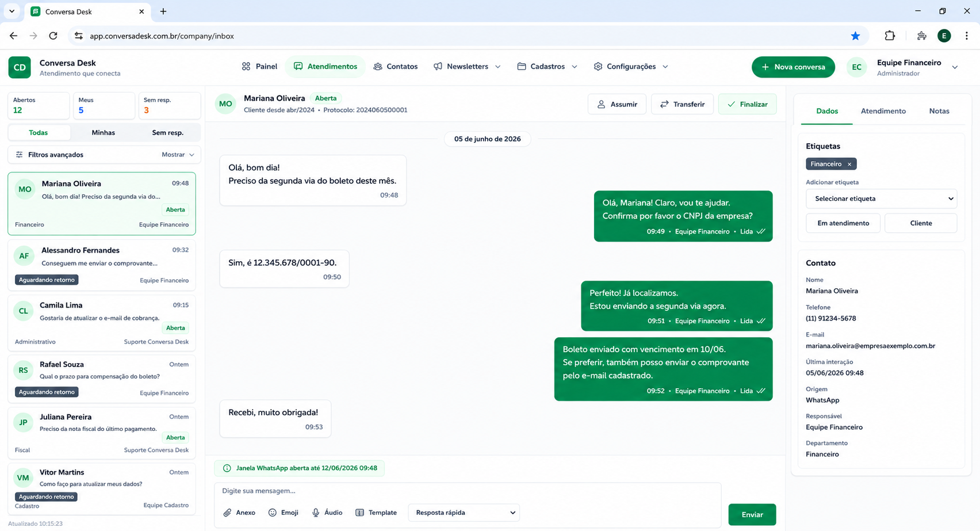The image size is (980, 531).
Task: Expand the Configurações menu
Action: pos(631,67)
